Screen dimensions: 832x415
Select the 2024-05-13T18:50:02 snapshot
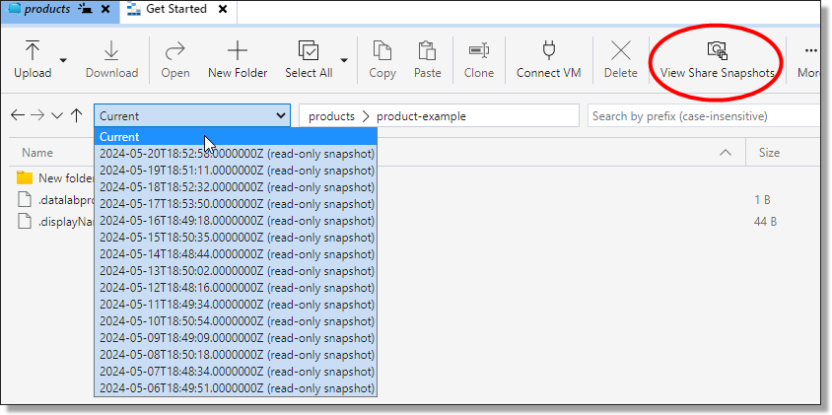point(236,271)
